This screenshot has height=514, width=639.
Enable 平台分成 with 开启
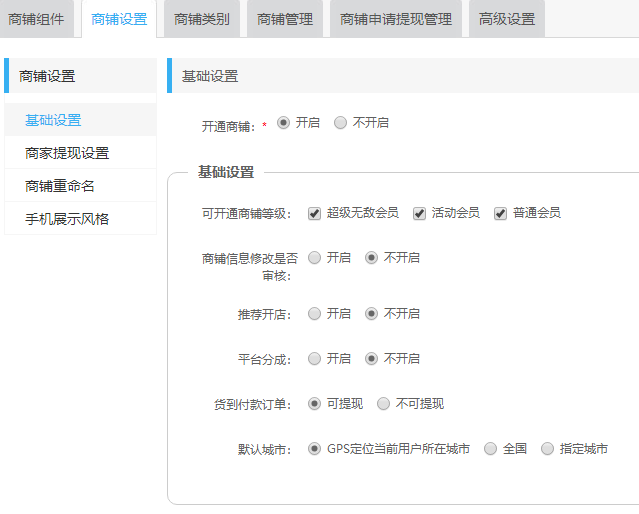tap(314, 359)
